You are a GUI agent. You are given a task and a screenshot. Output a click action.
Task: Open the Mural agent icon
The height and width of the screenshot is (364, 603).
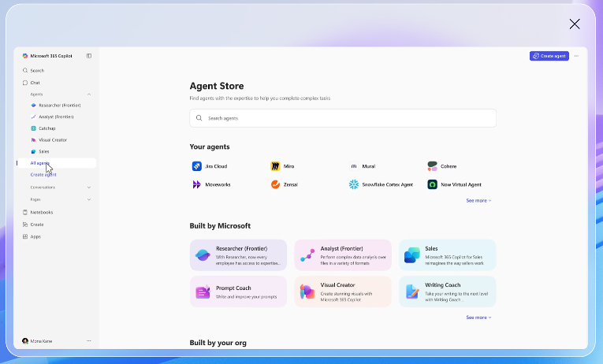point(354,166)
